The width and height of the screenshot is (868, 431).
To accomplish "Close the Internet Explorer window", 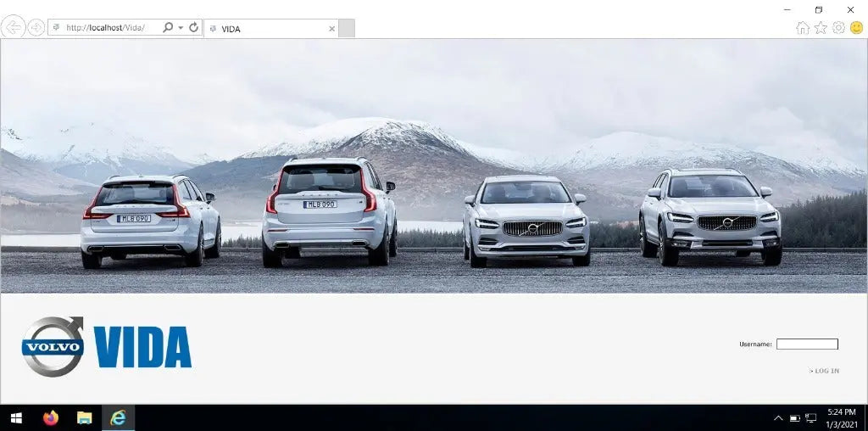I will coord(850,9).
